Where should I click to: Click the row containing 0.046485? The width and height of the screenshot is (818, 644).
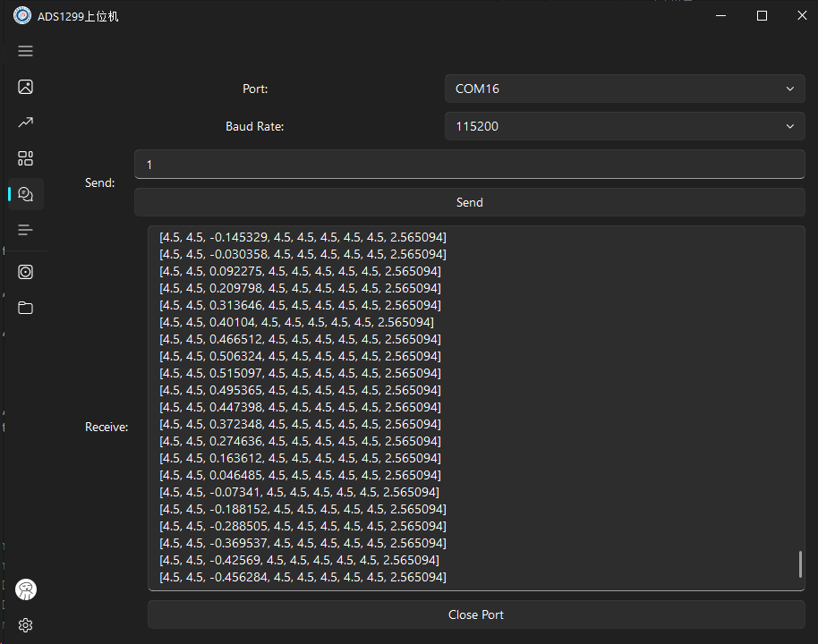[x=300, y=475]
